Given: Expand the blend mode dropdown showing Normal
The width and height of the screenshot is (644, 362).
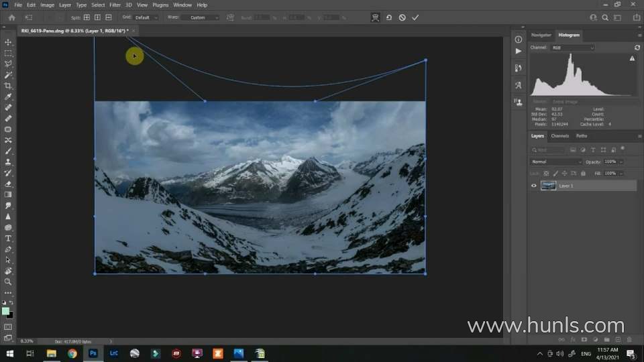Looking at the screenshot, I should (x=557, y=162).
